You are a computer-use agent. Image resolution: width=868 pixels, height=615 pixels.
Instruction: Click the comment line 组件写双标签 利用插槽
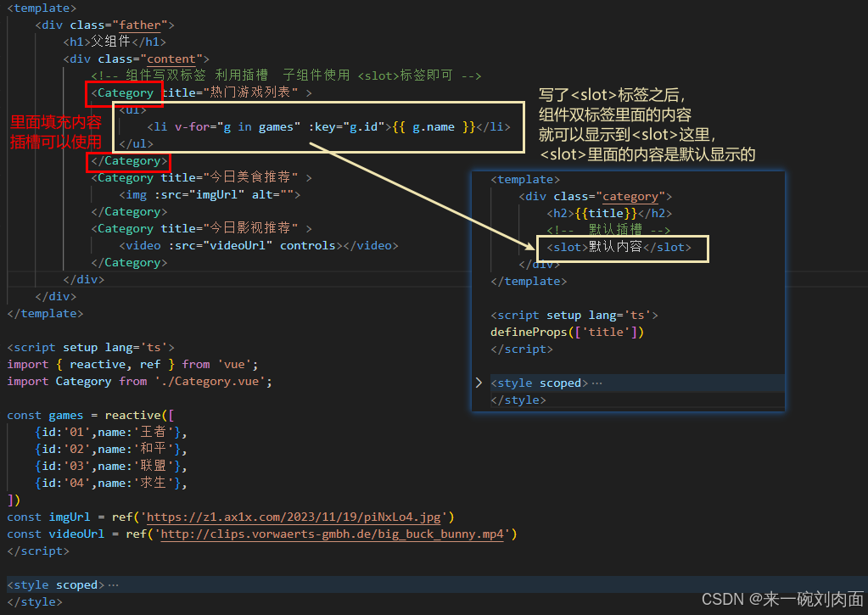pyautogui.click(x=286, y=75)
